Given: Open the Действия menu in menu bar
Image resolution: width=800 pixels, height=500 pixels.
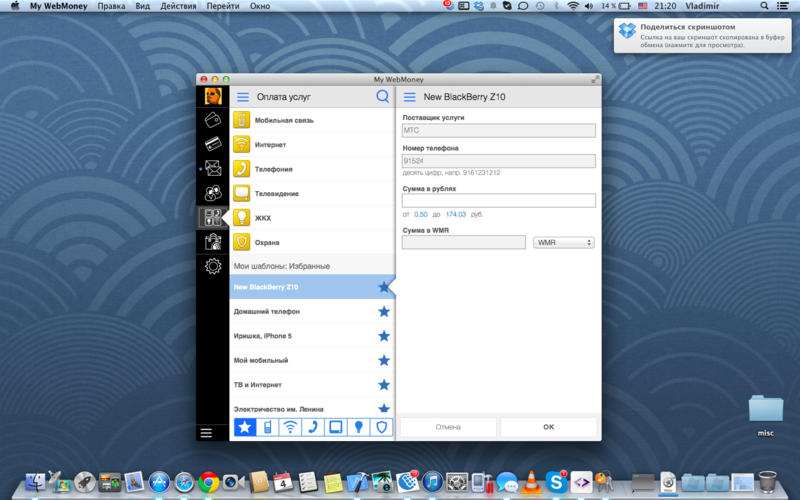Looking at the screenshot, I should tap(178, 6).
